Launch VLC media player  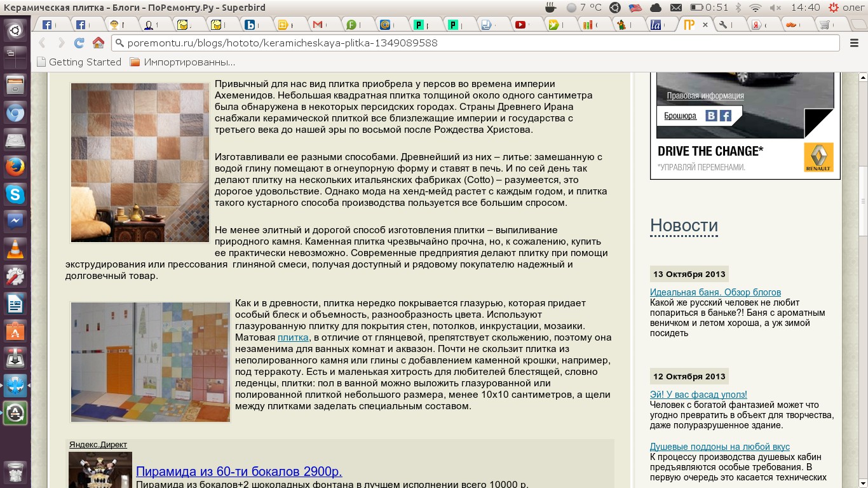[x=15, y=249]
